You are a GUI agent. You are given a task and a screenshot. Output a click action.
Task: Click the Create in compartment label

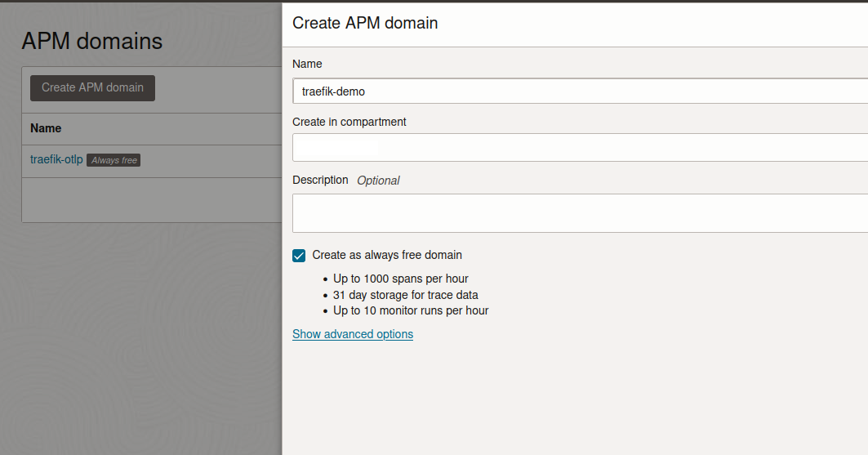(349, 122)
